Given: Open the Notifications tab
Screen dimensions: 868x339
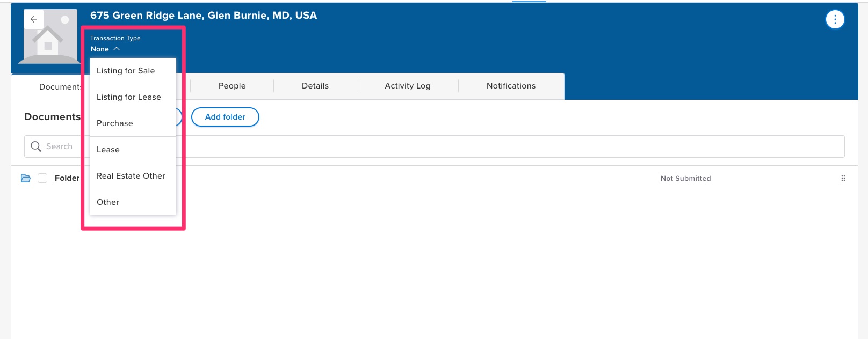Looking at the screenshot, I should pos(511,86).
